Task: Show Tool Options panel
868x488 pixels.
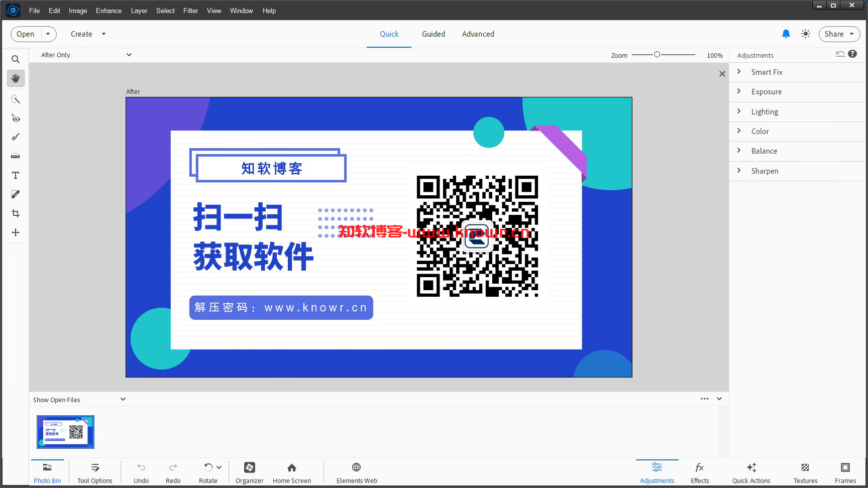Action: point(95,473)
